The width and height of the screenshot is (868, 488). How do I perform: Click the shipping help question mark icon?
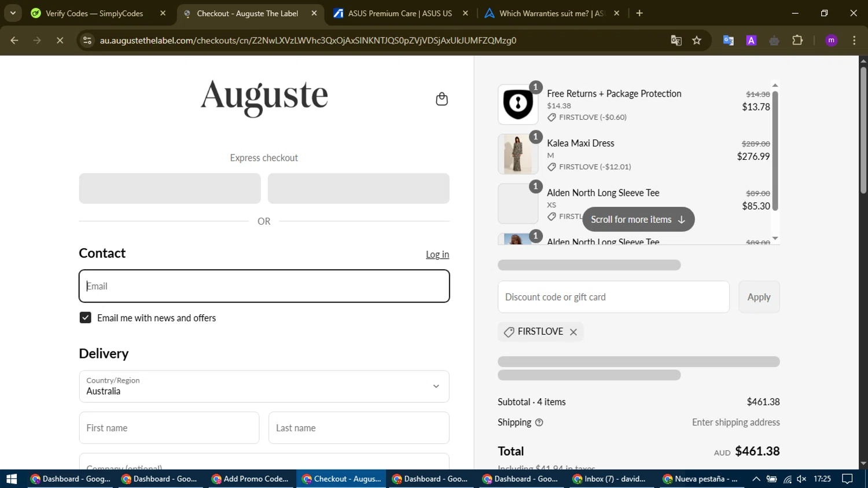tap(539, 423)
